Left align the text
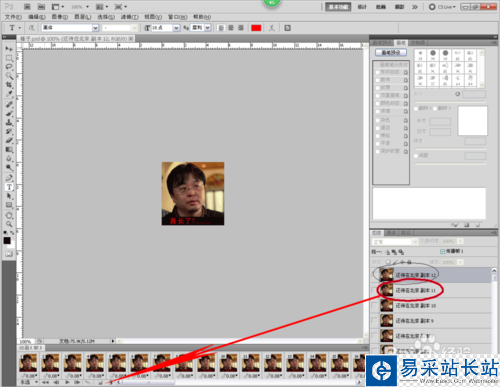Image resolution: width=500 pixels, height=387 pixels. (221, 28)
